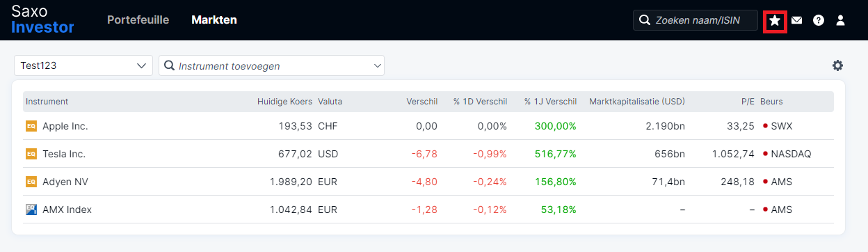The width and height of the screenshot is (868, 252).
Task: Open the Tesla Inc. instrument link
Action: (64, 154)
